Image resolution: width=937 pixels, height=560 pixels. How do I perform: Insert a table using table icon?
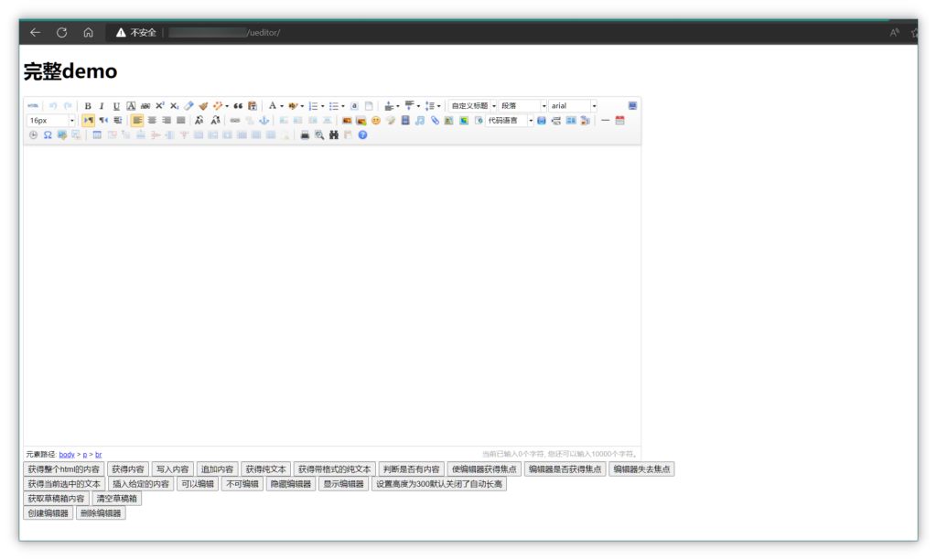pos(97,135)
